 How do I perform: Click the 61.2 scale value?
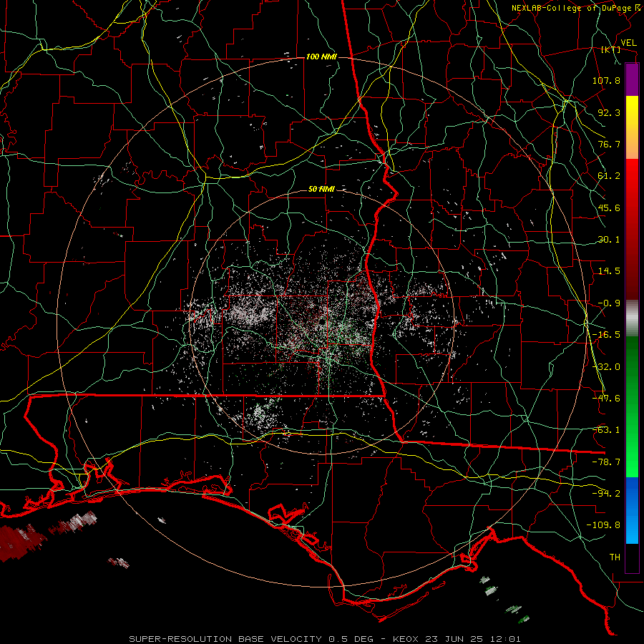click(609, 176)
